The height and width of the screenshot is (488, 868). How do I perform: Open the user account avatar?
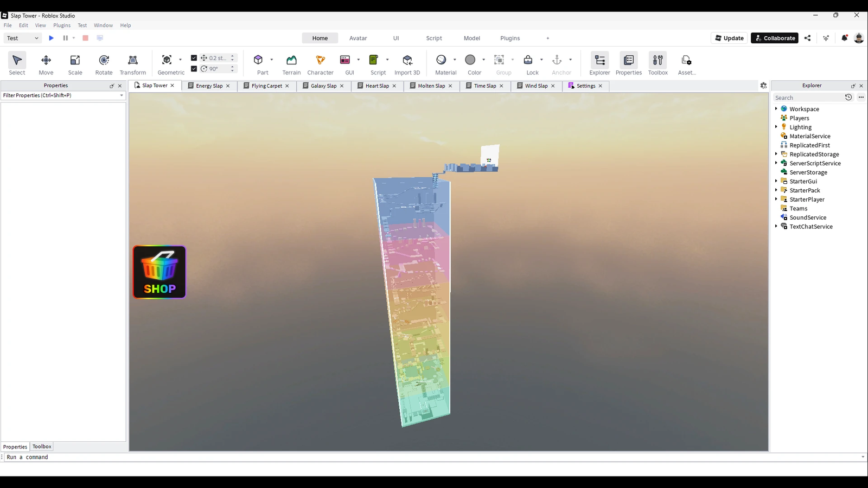(x=858, y=38)
